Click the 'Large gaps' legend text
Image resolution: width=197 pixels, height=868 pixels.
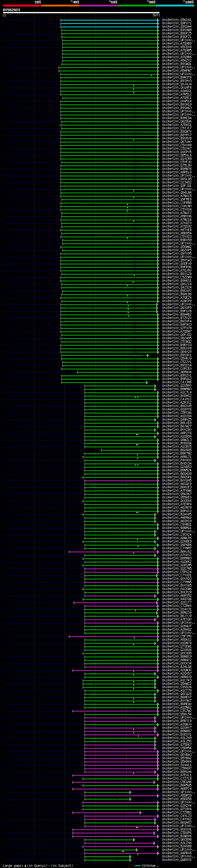(13, 865)
